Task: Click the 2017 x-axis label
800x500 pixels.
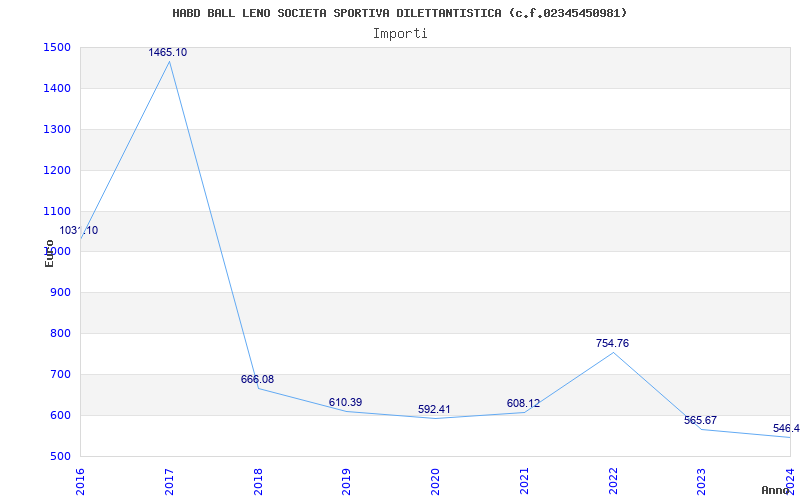Action: pos(169,482)
